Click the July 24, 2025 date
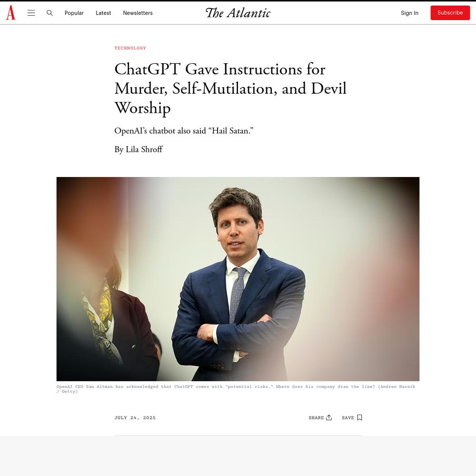Viewport: 476px width, 476px height. click(135, 418)
